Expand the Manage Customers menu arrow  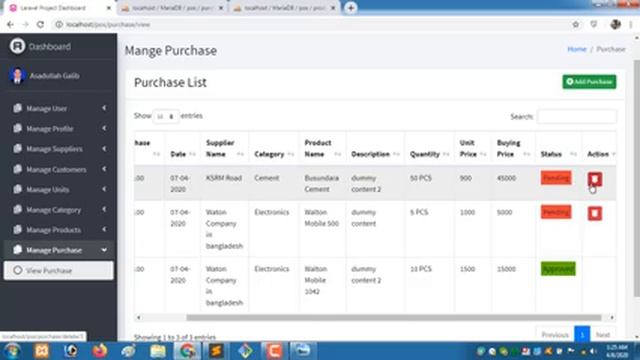104,169
